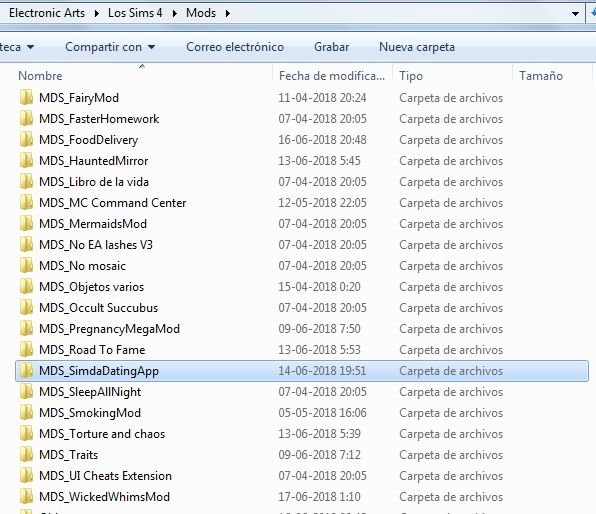Image resolution: width=596 pixels, height=514 pixels.
Task: Select the MDS_Road To Fame folder name
Action: coord(92,349)
